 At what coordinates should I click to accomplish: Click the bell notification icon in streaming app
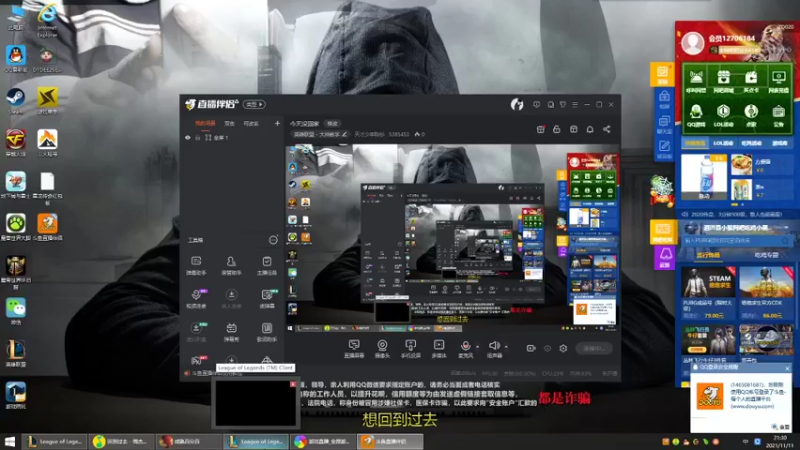(x=590, y=130)
